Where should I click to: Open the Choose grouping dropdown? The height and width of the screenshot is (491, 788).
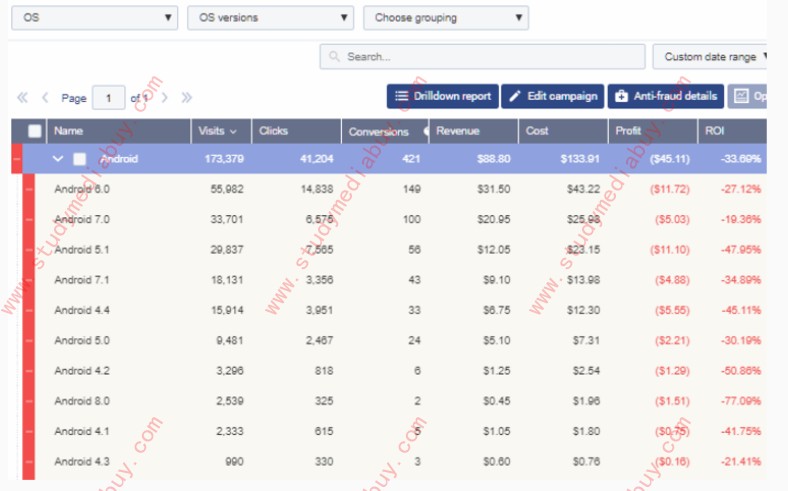446,18
